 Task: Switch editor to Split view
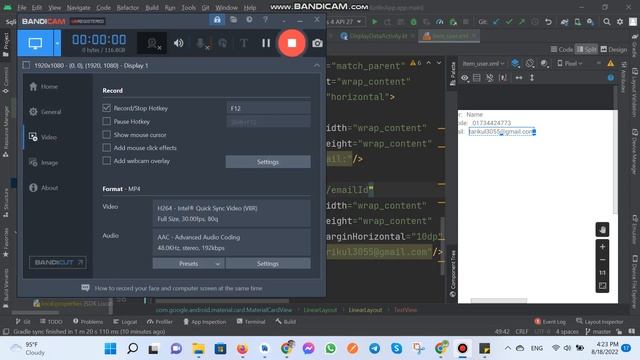pos(587,49)
